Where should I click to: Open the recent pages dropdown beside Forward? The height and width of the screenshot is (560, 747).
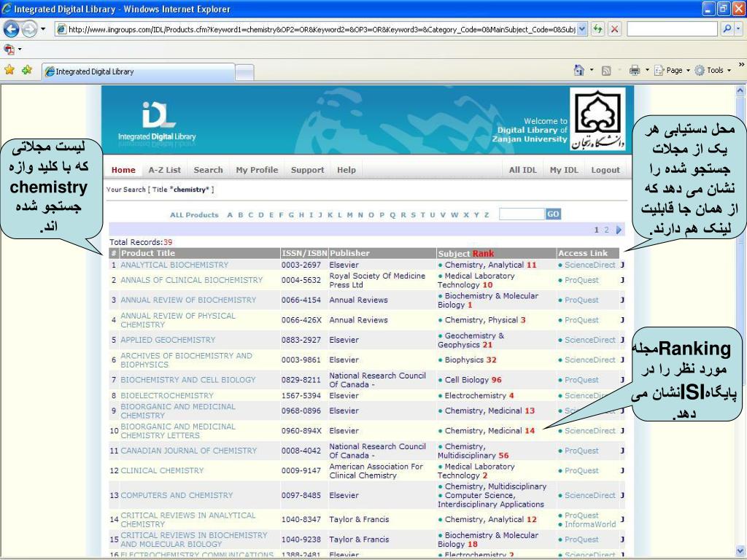43,29
